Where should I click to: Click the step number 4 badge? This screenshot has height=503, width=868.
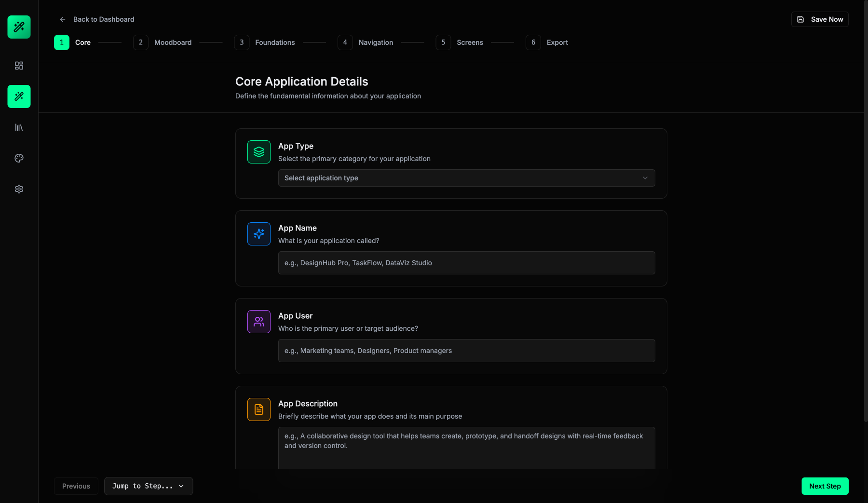(x=345, y=42)
